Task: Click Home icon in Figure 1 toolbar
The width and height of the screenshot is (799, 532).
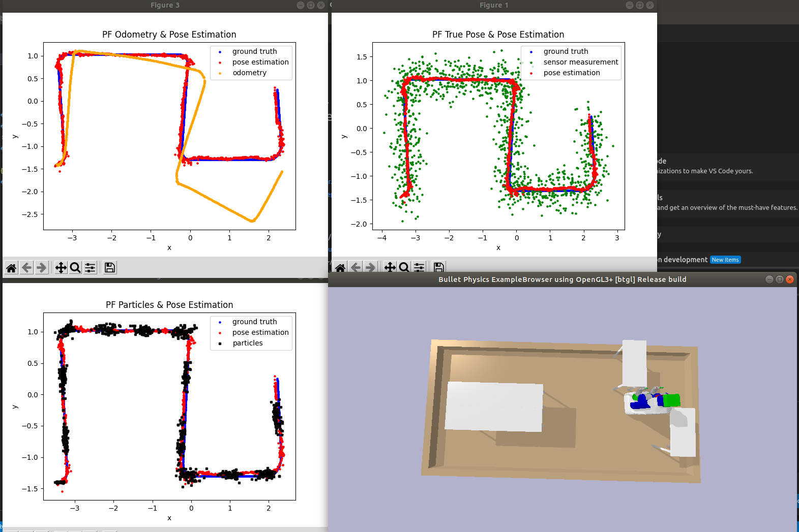Action: [x=340, y=267]
